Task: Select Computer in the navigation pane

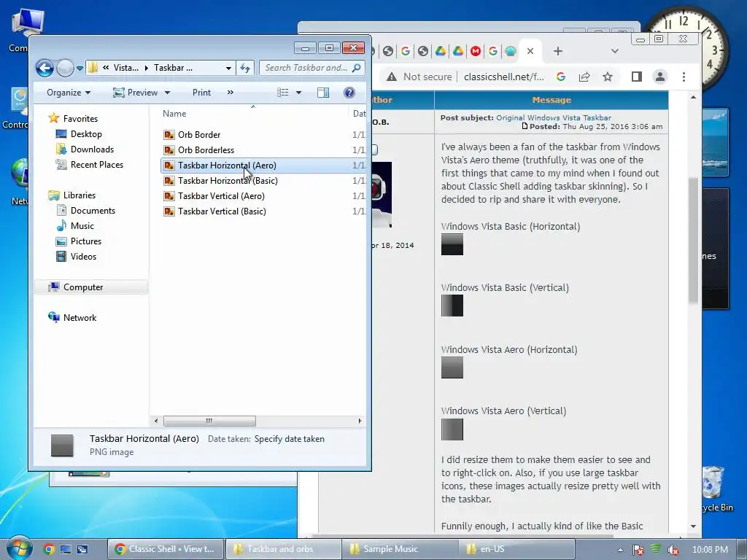Action: 83,287
